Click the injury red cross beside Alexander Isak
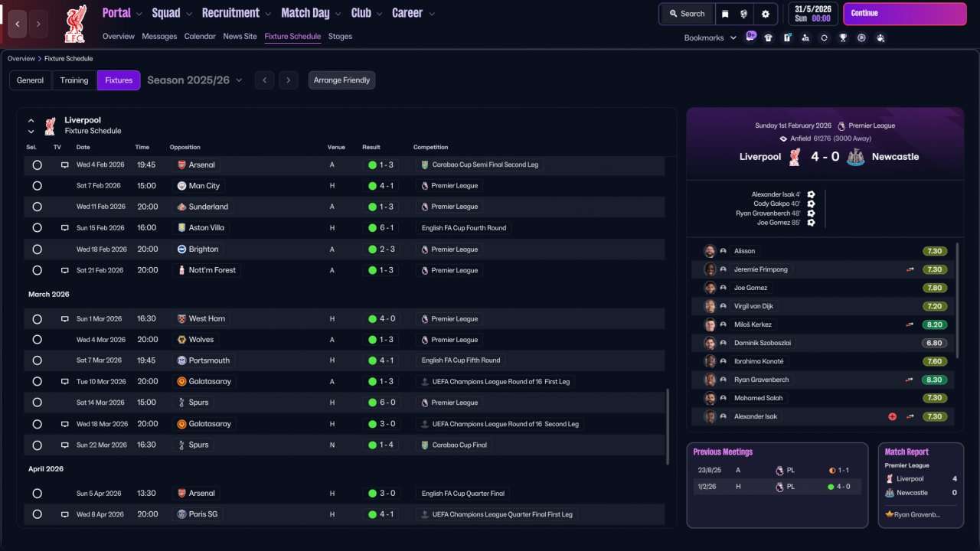The width and height of the screenshot is (980, 551). coord(892,416)
